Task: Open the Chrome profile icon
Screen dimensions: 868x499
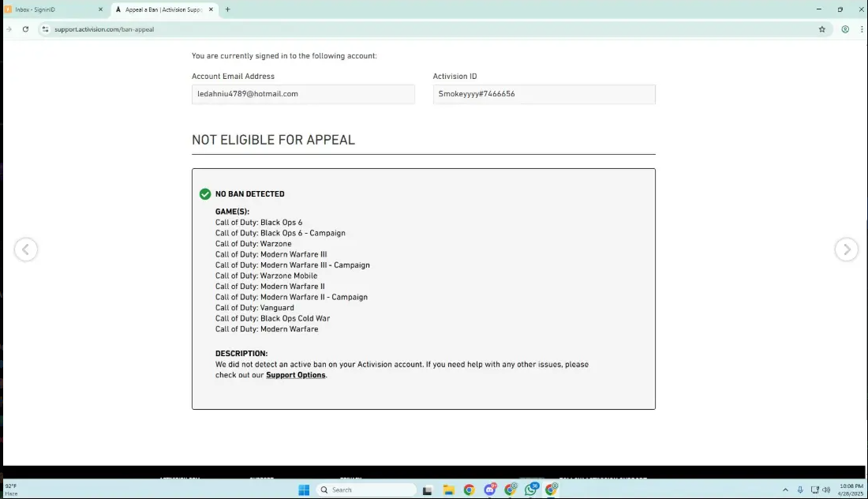Action: pyautogui.click(x=845, y=29)
